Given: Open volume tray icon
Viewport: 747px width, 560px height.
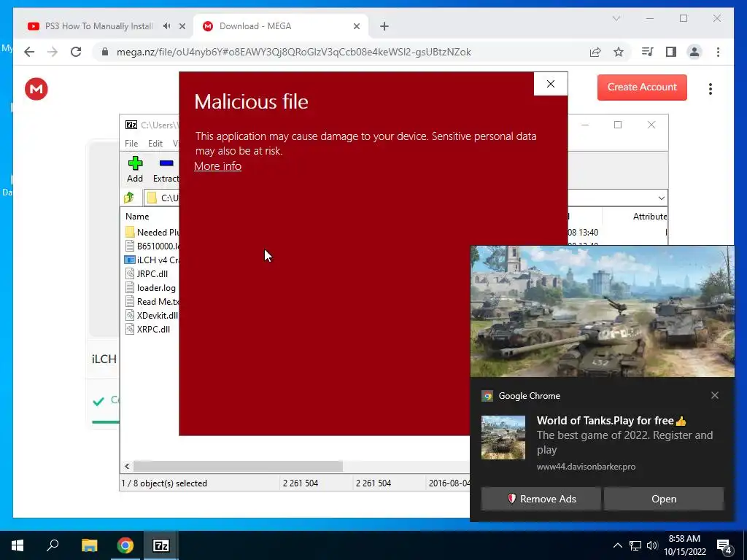Looking at the screenshot, I should [652, 545].
